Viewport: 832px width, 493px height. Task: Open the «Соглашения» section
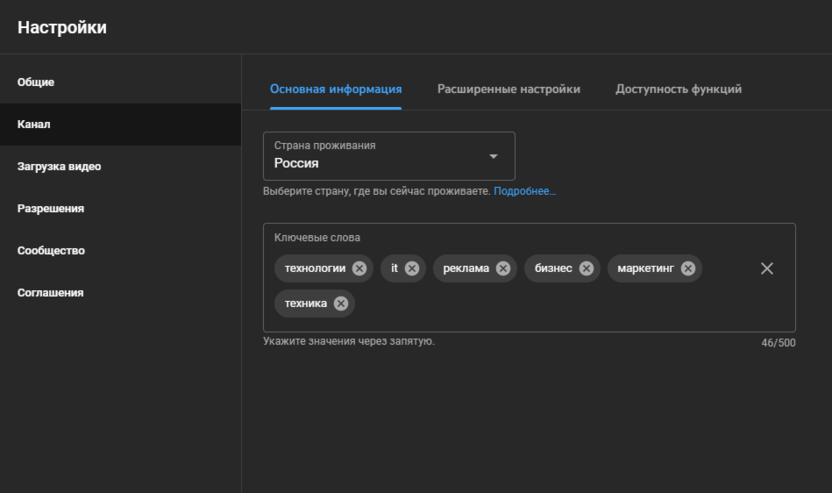click(x=50, y=293)
